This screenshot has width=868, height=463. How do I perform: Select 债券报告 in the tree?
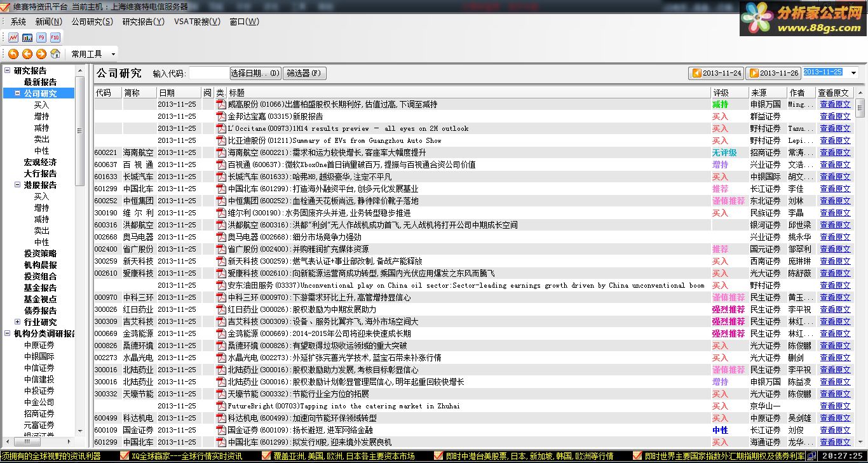tap(40, 311)
